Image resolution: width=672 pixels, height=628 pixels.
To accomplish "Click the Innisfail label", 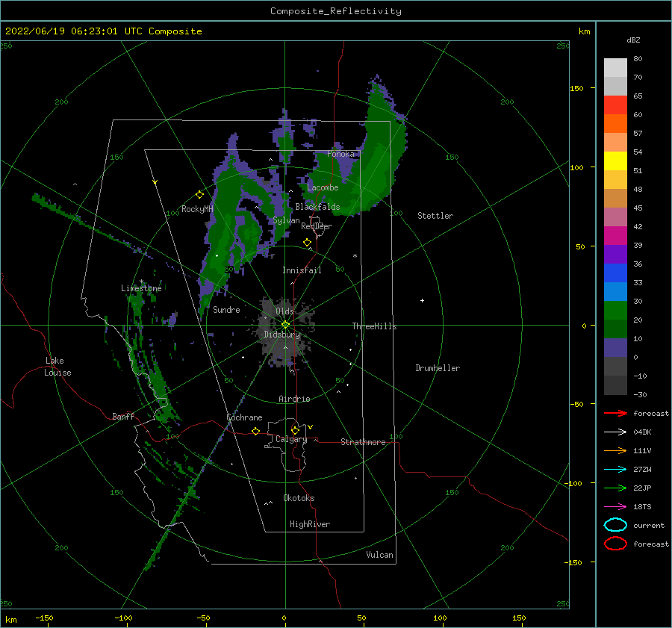I will (x=302, y=270).
